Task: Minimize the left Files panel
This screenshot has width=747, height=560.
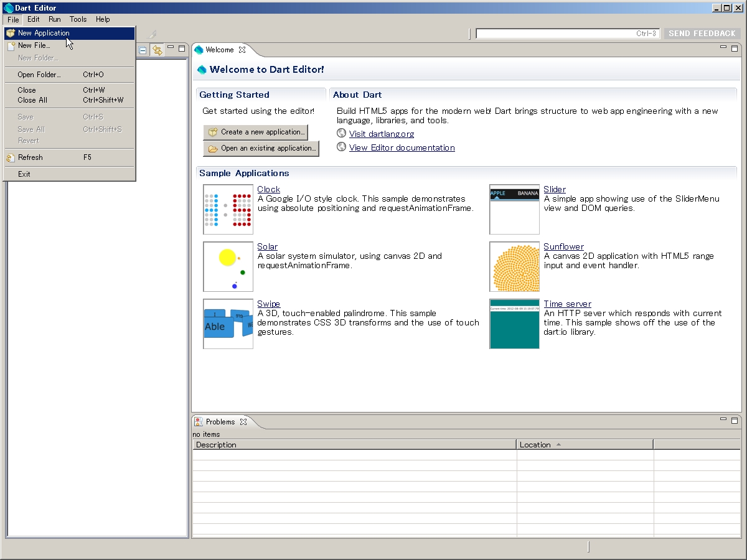Action: (171, 49)
